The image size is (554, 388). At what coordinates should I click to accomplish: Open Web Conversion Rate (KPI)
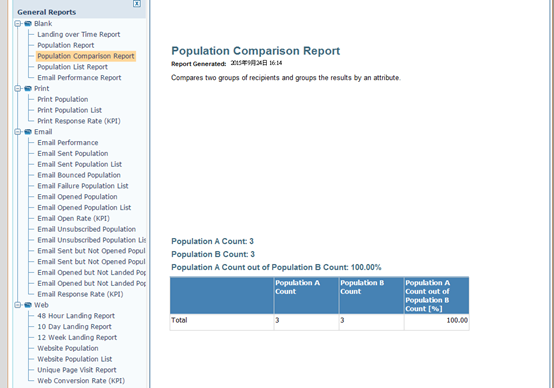coord(81,381)
